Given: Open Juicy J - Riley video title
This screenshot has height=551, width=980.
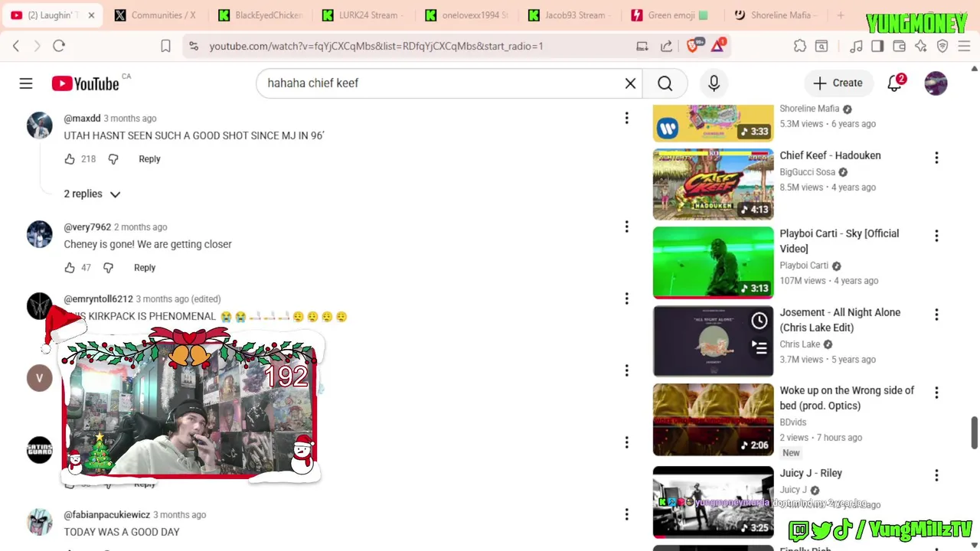Looking at the screenshot, I should pyautogui.click(x=811, y=473).
